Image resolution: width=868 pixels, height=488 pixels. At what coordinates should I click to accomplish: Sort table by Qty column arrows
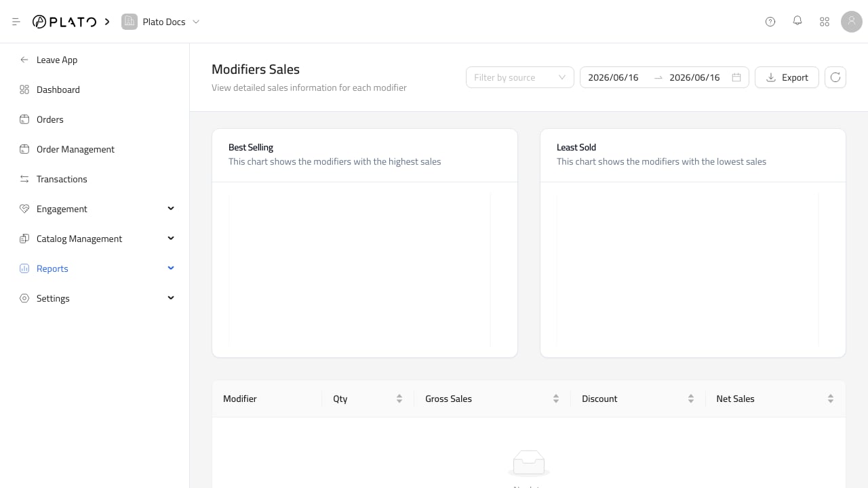(399, 399)
